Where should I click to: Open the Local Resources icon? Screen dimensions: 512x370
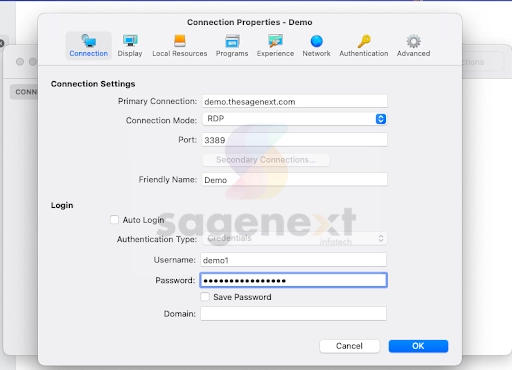click(180, 46)
